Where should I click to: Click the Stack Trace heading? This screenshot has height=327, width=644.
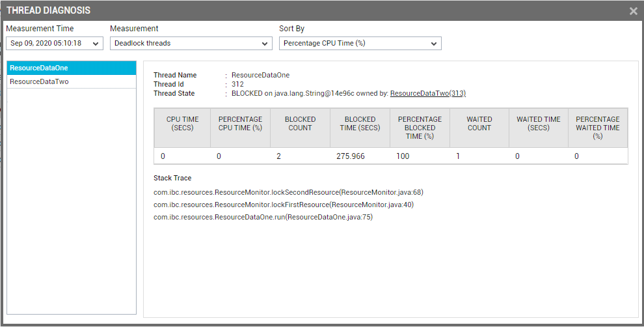(172, 178)
